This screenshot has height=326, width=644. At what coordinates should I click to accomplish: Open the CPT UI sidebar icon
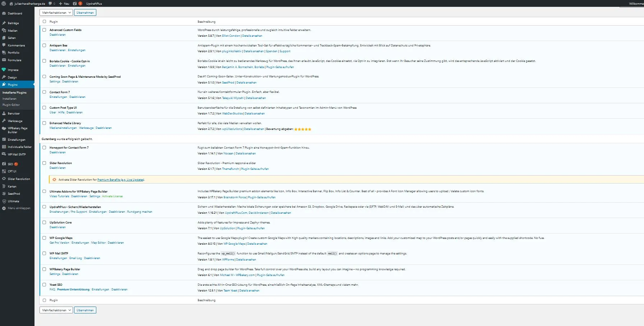pyautogui.click(x=4, y=171)
